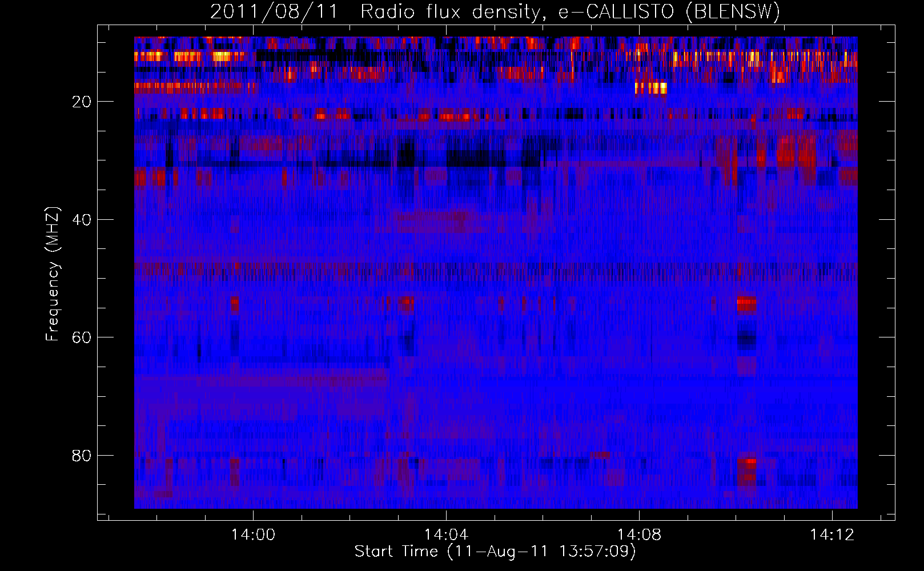Image resolution: width=924 pixels, height=571 pixels.
Task: Click the '20' frequency tick label
Action: click(x=82, y=102)
